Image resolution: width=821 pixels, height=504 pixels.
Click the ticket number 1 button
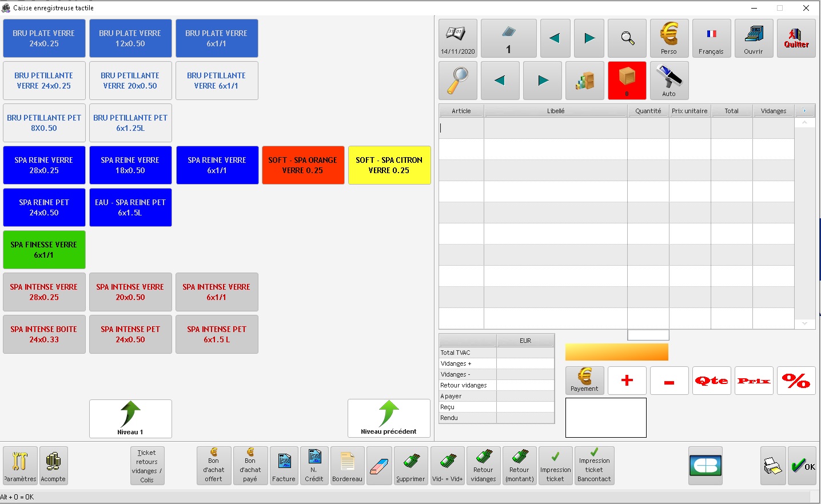pyautogui.click(x=508, y=38)
